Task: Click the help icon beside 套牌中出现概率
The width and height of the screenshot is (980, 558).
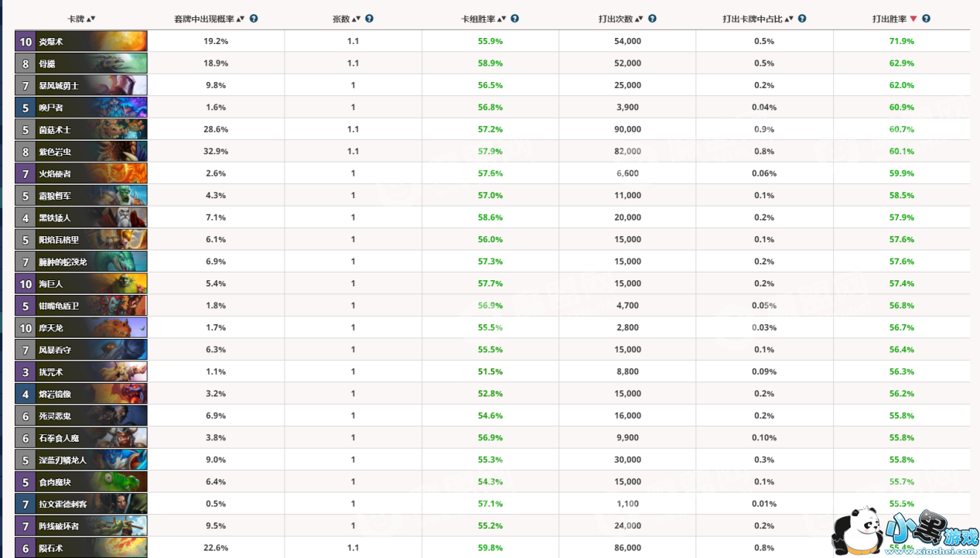Action: [254, 19]
